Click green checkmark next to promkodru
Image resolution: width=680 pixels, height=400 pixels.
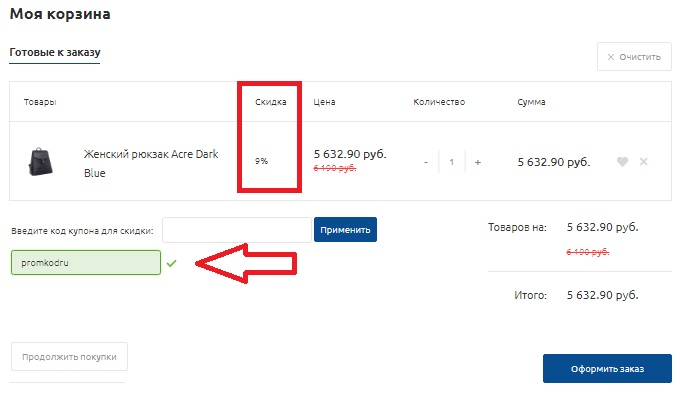tap(172, 263)
